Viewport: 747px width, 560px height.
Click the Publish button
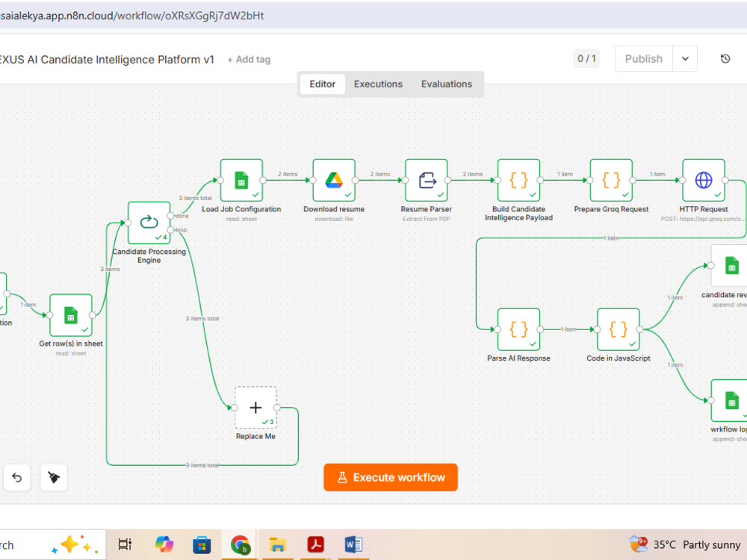[x=644, y=58]
